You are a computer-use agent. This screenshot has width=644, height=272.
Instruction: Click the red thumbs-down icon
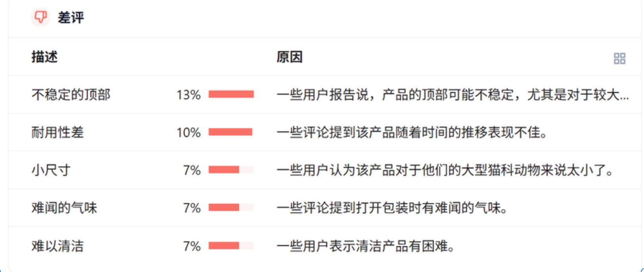(x=40, y=17)
